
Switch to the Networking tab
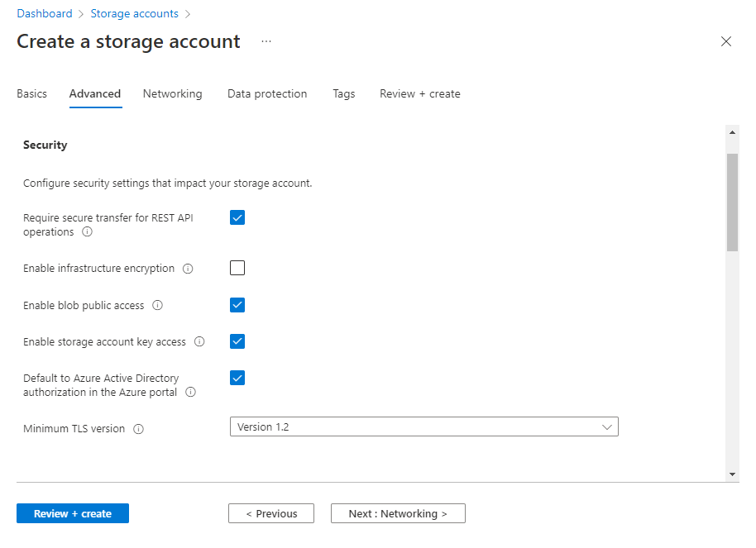click(x=172, y=93)
